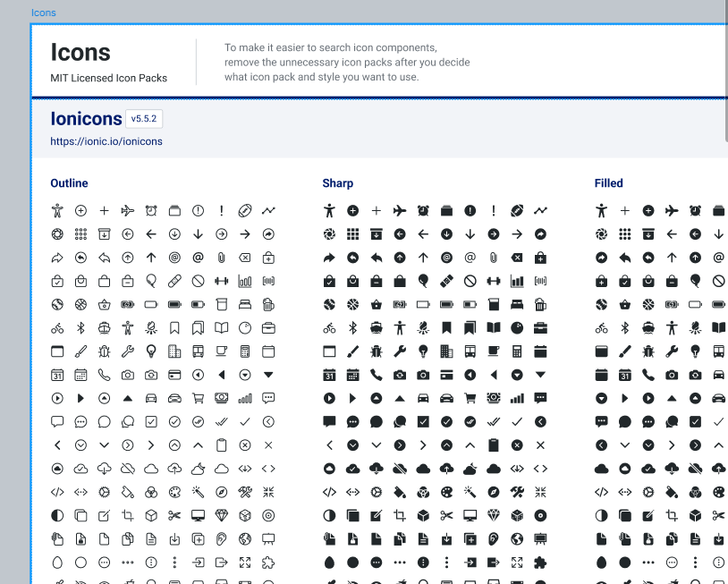Pick the Outline bar chart icon
728x584 pixels.
(x=245, y=282)
